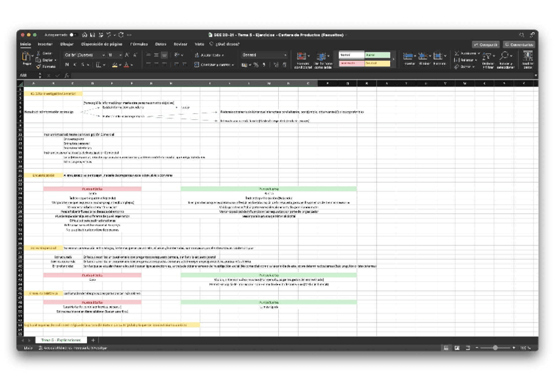Switch to page layout view in status bar

[x=457, y=347]
